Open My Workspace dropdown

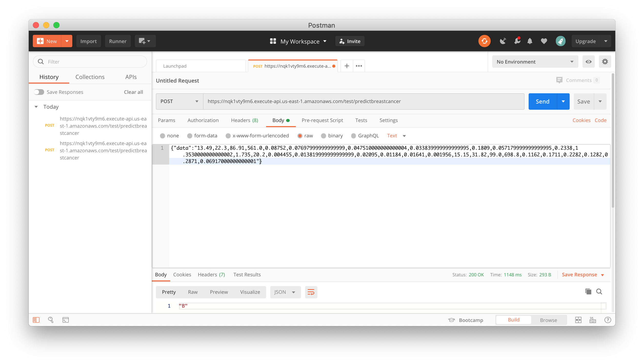click(x=304, y=41)
